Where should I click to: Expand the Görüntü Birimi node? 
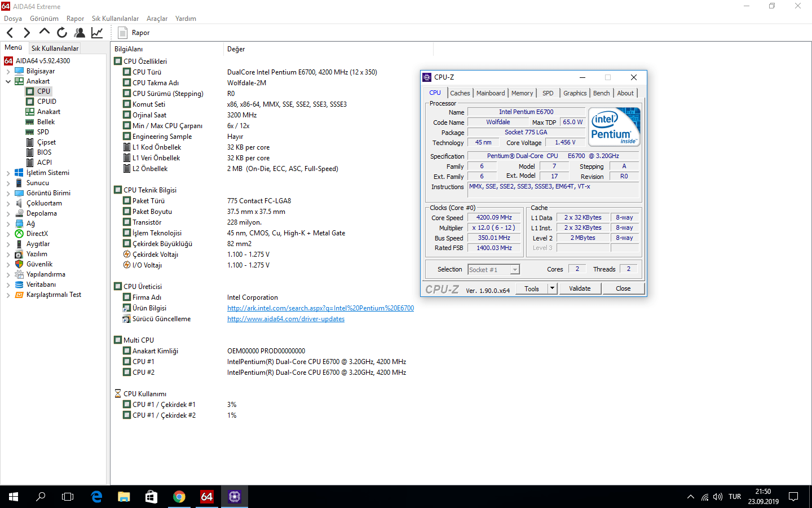(x=8, y=193)
